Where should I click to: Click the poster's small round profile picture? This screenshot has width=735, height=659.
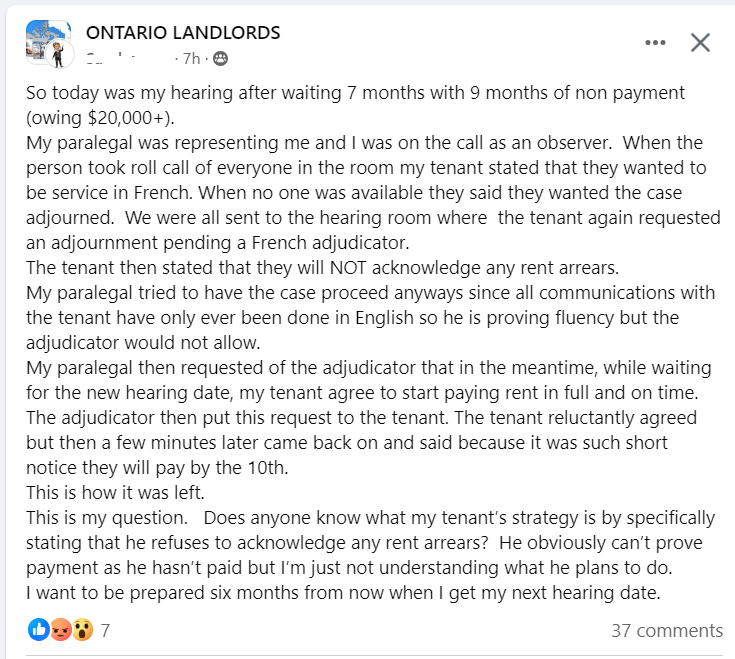click(x=59, y=54)
